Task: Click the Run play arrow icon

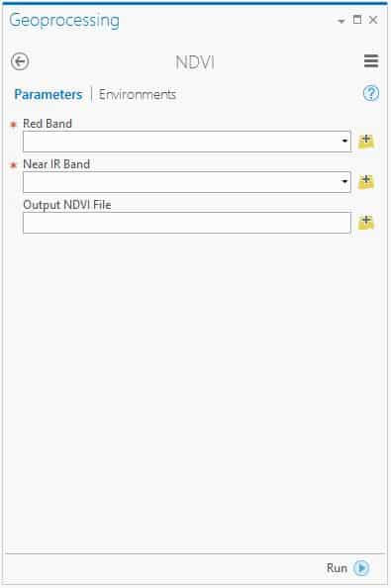Action: click(361, 568)
